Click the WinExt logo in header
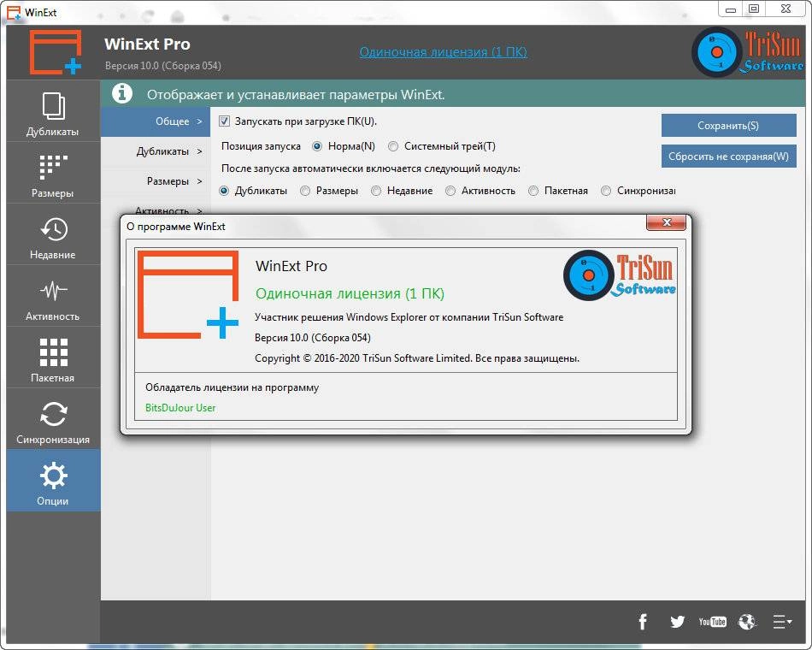The width and height of the screenshot is (812, 650). click(56, 52)
